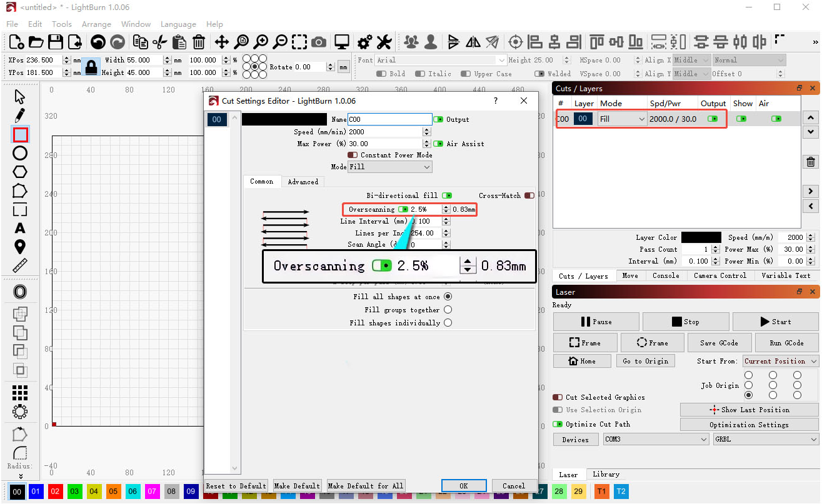The width and height of the screenshot is (822, 504).
Task: Click the Save file floppy icon
Action: coord(56,42)
